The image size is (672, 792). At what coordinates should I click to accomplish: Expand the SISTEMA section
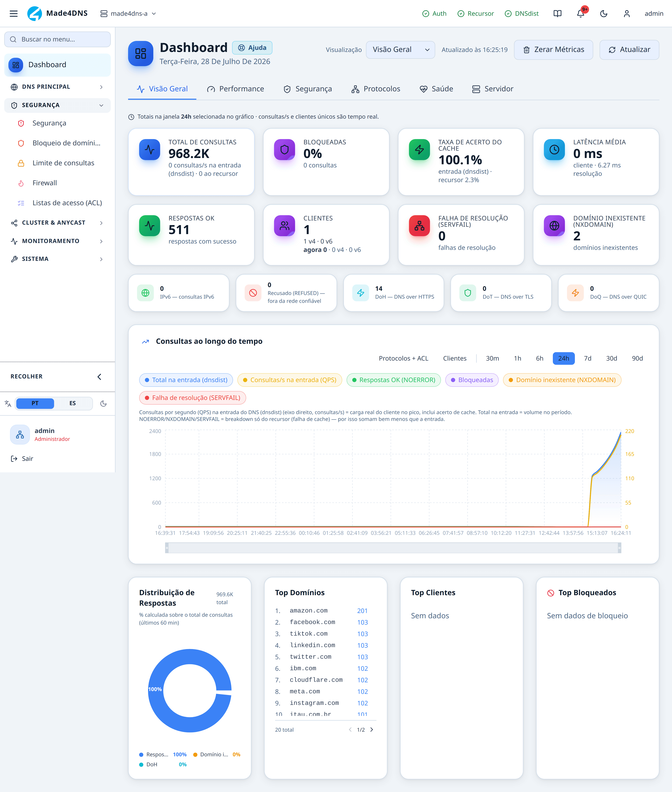58,259
